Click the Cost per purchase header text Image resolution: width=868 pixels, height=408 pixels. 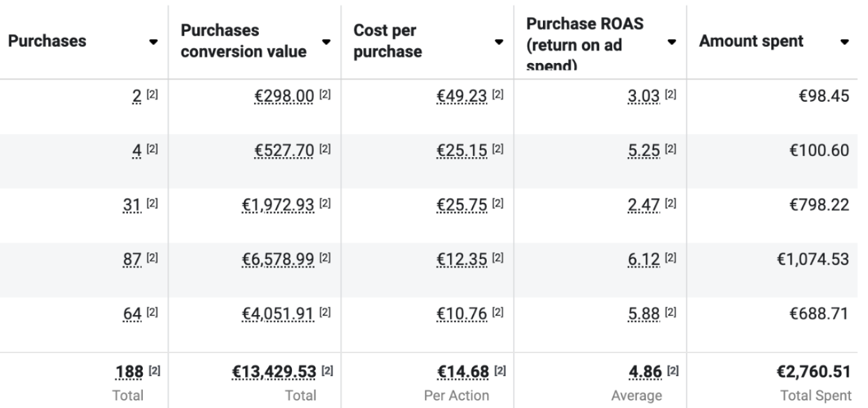tap(388, 42)
